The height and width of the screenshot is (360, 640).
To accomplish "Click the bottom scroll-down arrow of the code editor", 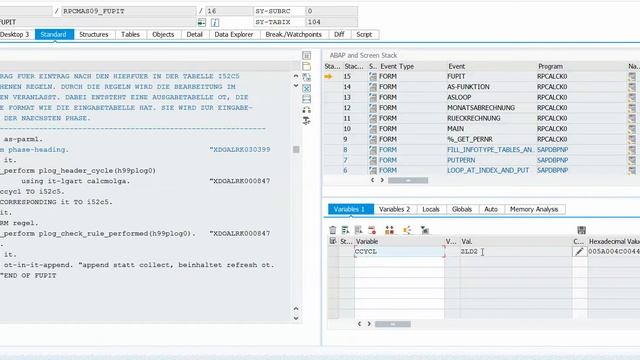I will pos(296,318).
